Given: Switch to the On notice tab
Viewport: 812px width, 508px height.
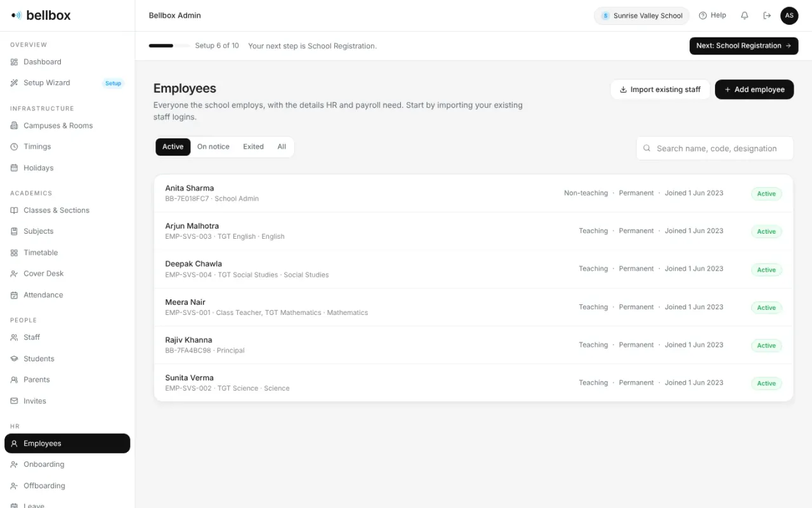Looking at the screenshot, I should tap(213, 147).
